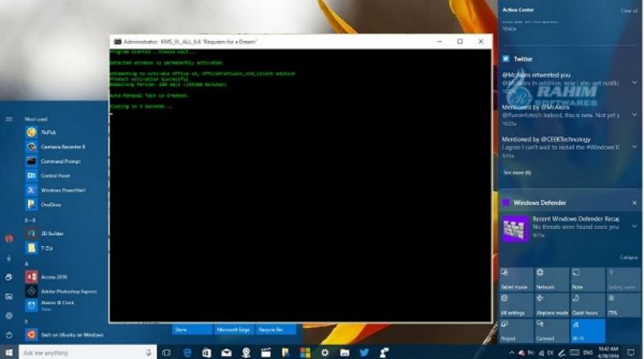The image size is (644, 359).
Task: Click the Connect quick action tile
Action: [x=552, y=330]
